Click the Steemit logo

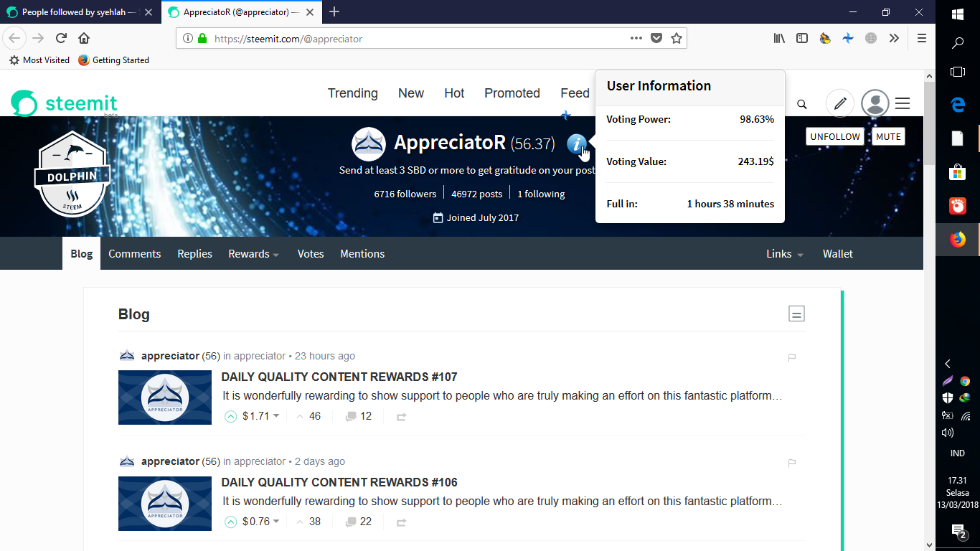coord(64,103)
